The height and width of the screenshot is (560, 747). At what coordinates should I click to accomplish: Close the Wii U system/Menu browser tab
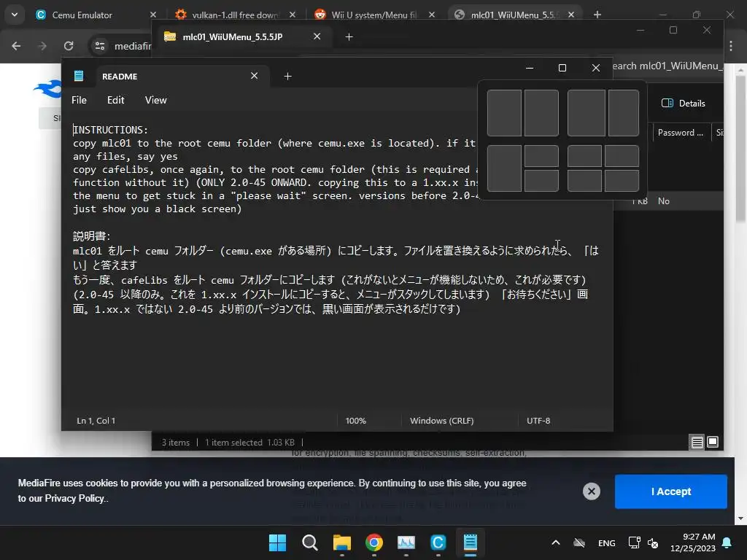(x=432, y=15)
